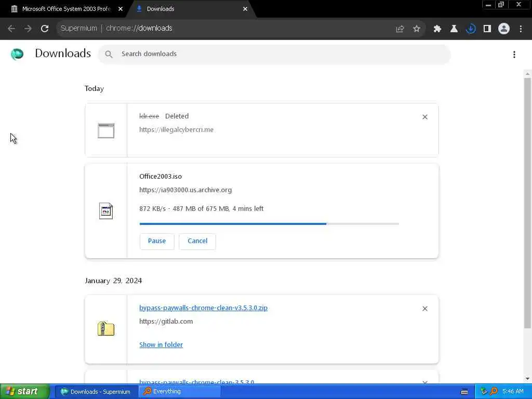The image size is (532, 399).
Task: Restore down the browser window
Action: pos(501,5)
